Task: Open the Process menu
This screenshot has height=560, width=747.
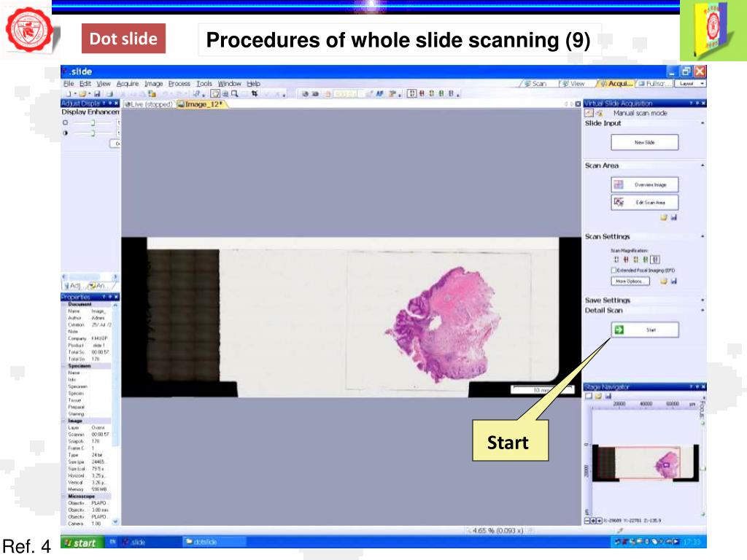Action: (179, 83)
